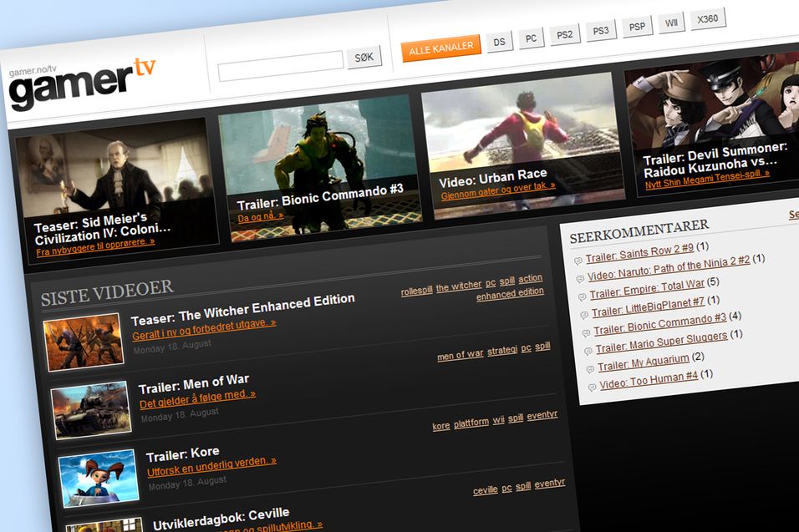This screenshot has height=532, width=799.
Task: Click the 'the witcher' tag
Action: pyautogui.click(x=459, y=286)
